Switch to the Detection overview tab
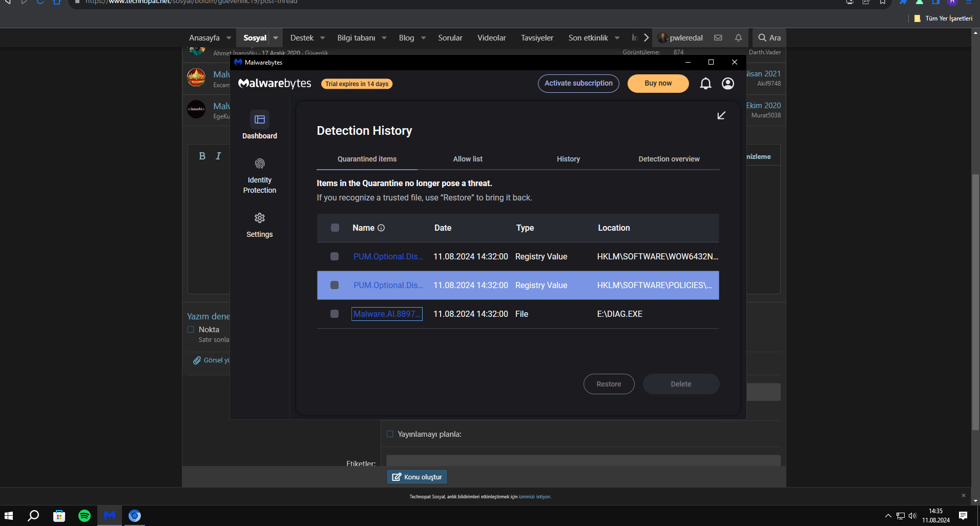Image resolution: width=980 pixels, height=526 pixels. 669,159
